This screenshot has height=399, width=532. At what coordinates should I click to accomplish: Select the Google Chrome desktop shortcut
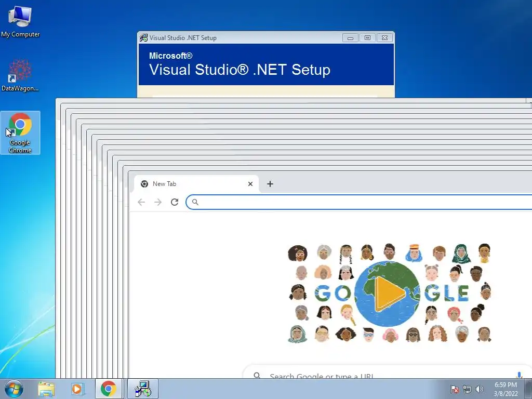click(x=20, y=132)
